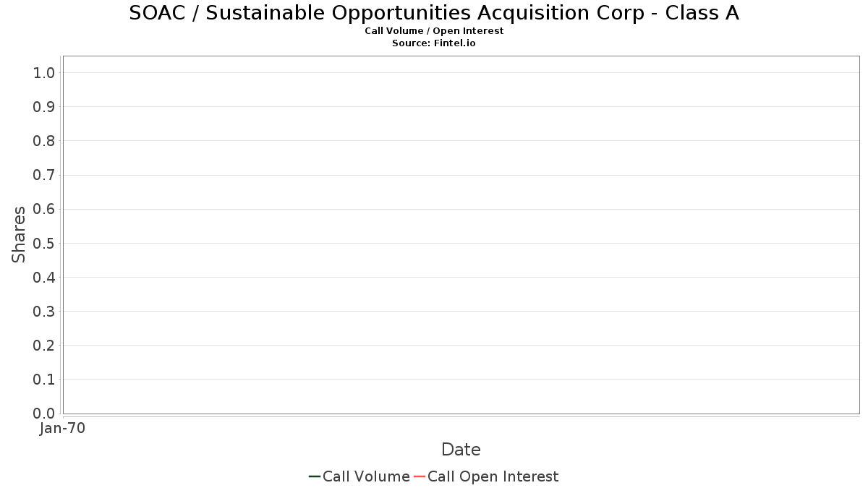Click the red Call Open Interest line marker
This screenshot has width=868, height=488.
(420, 476)
